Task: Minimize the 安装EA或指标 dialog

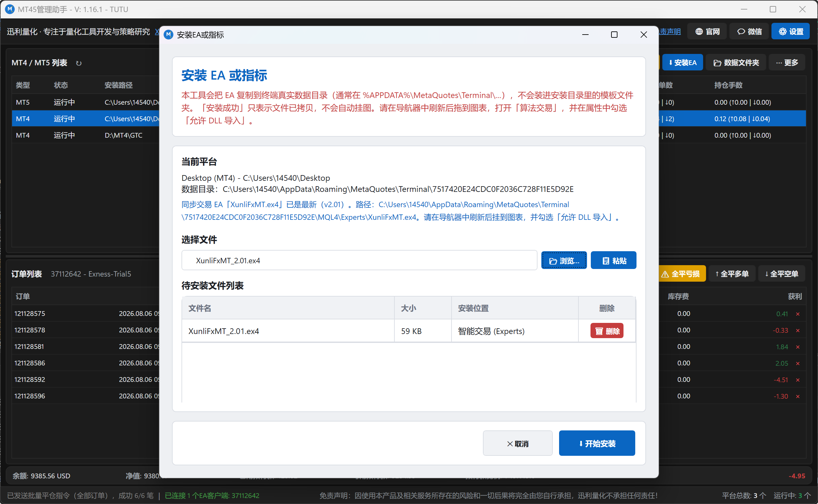Action: tap(585, 35)
